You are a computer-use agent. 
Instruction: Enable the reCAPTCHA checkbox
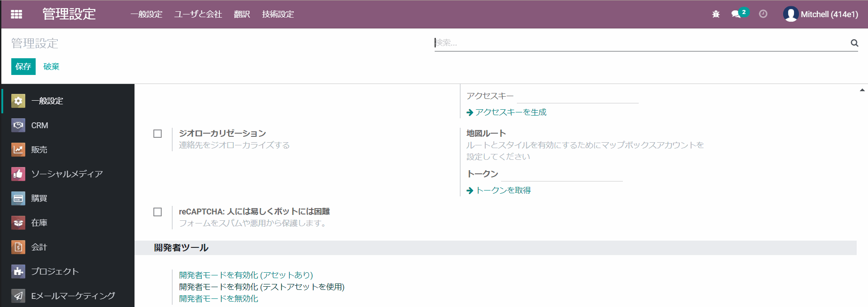pyautogui.click(x=158, y=212)
